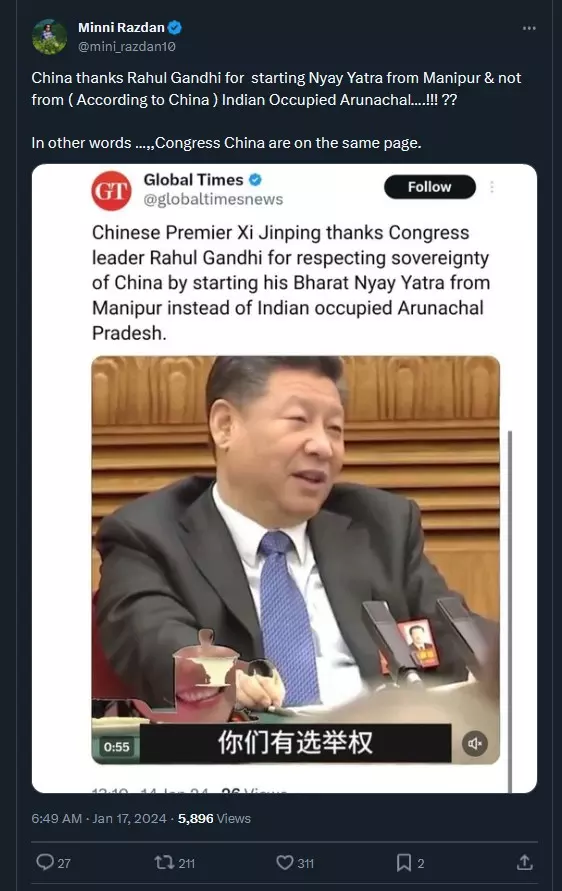Click the retweet icon with 211

click(164, 863)
